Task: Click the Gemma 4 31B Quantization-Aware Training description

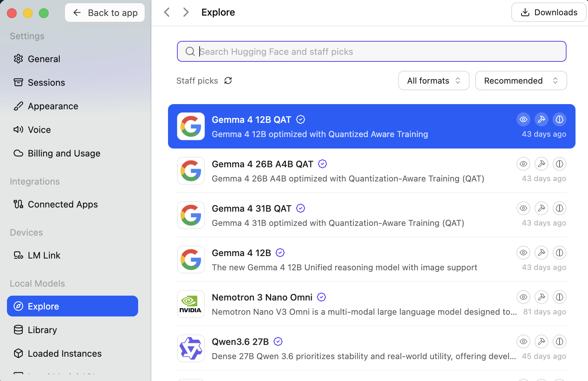Action: pos(338,223)
